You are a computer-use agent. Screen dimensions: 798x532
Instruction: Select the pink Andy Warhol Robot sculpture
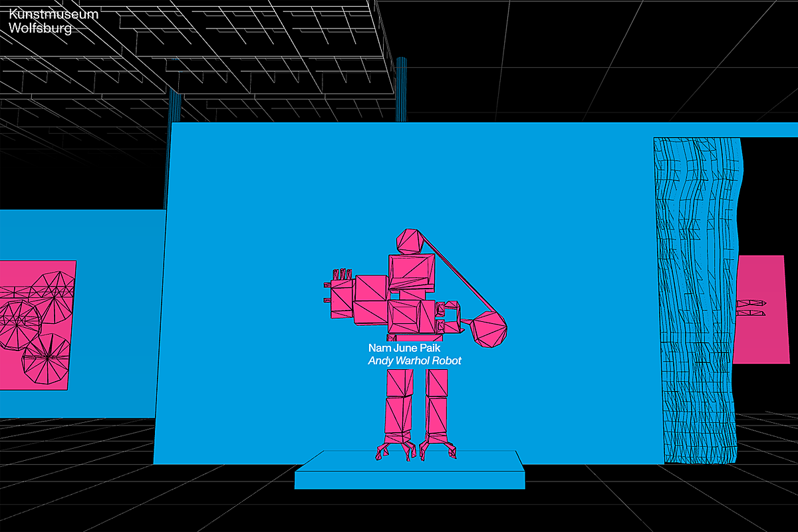(x=416, y=344)
